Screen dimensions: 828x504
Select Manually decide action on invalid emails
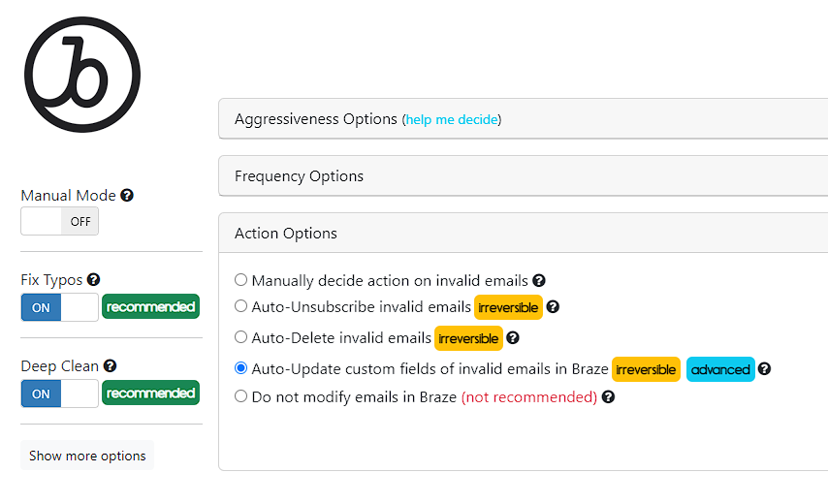(x=240, y=280)
